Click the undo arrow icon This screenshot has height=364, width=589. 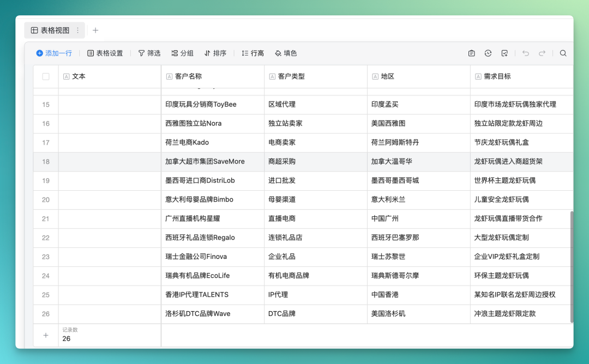526,53
